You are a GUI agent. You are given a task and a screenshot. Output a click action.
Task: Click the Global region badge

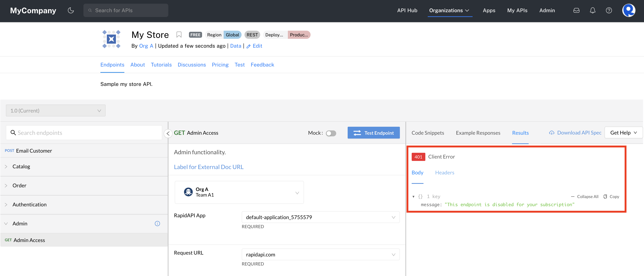(x=232, y=35)
